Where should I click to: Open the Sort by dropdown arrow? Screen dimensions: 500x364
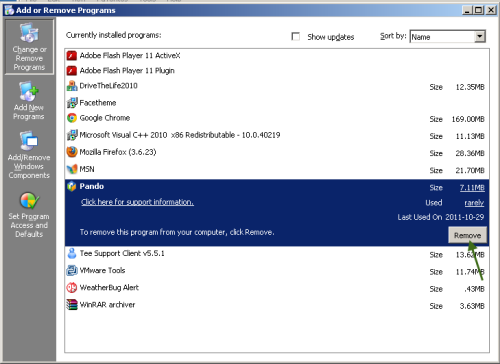480,36
